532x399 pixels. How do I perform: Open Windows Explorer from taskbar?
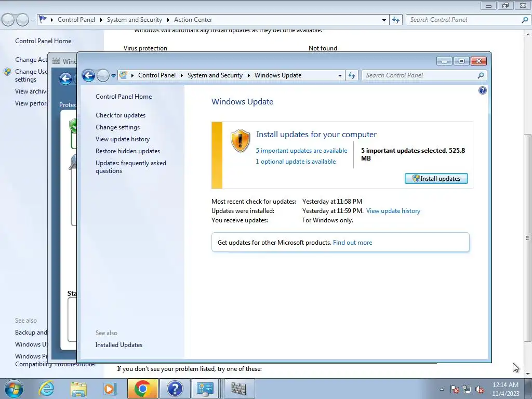[78, 389]
